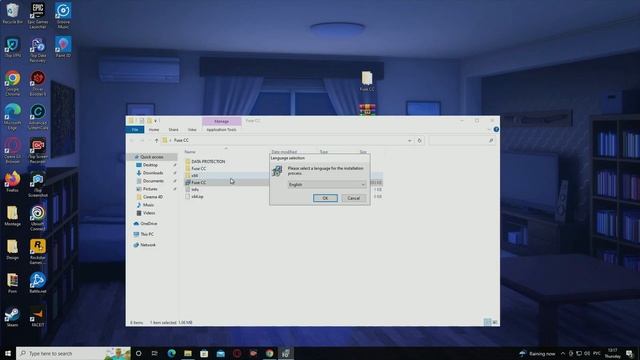Open the weather widget in the taskbar

[538, 353]
